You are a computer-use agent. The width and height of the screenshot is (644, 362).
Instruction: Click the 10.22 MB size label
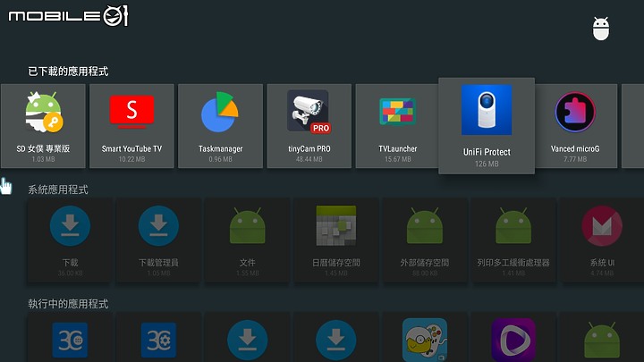131,159
